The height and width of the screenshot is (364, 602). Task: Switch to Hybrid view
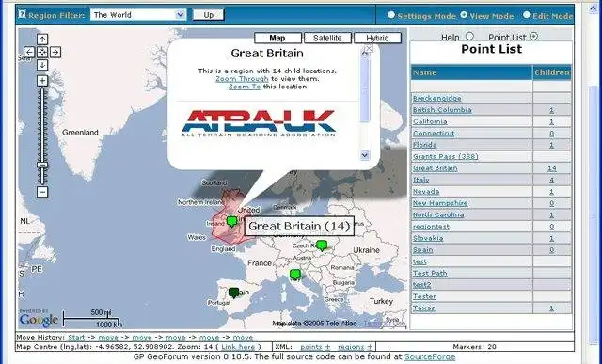coord(377,38)
